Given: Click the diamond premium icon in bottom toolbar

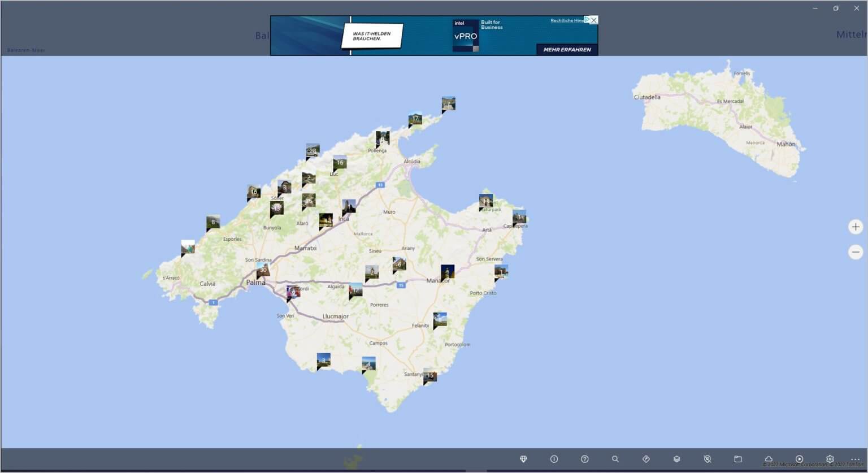Looking at the screenshot, I should pos(523,459).
